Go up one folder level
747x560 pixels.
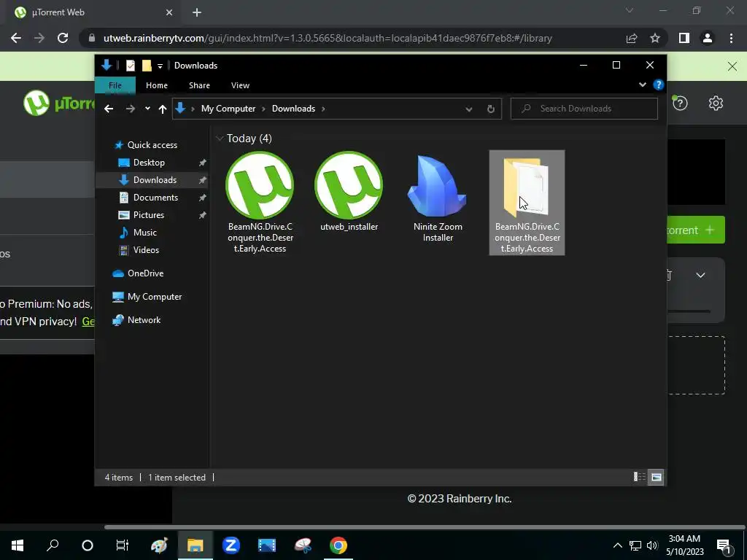tap(163, 109)
